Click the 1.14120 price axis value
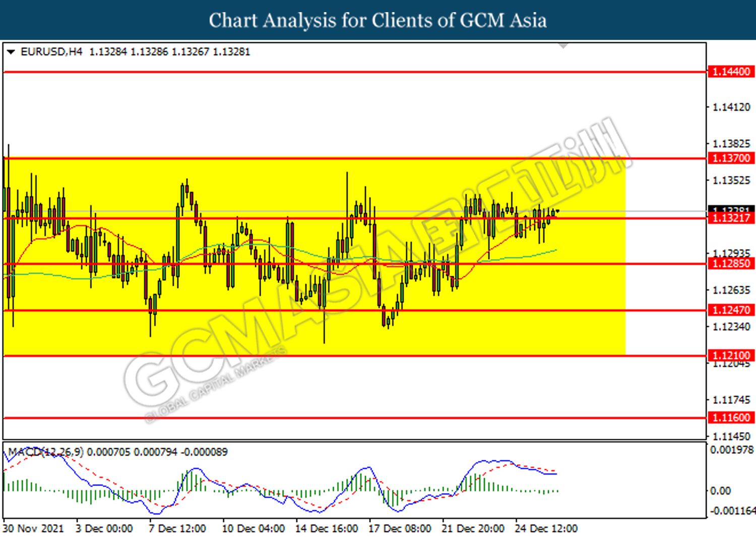This screenshot has width=756, height=540. coord(731,107)
